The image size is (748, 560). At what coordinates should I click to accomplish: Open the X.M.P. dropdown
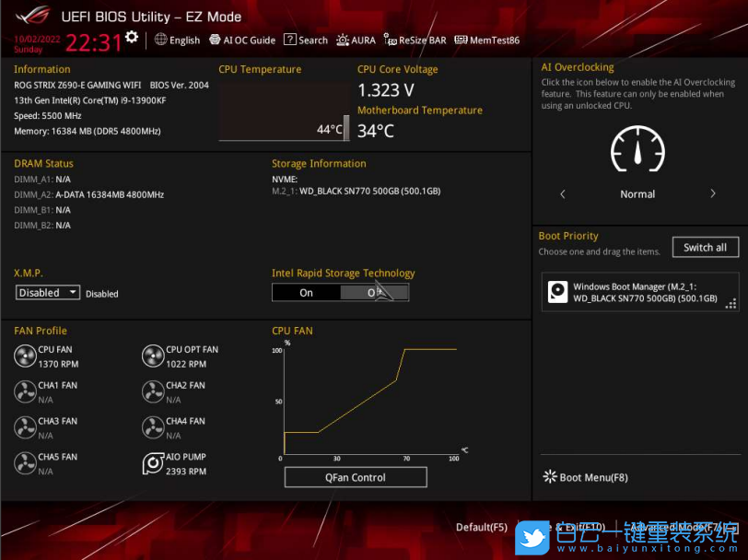pyautogui.click(x=47, y=292)
